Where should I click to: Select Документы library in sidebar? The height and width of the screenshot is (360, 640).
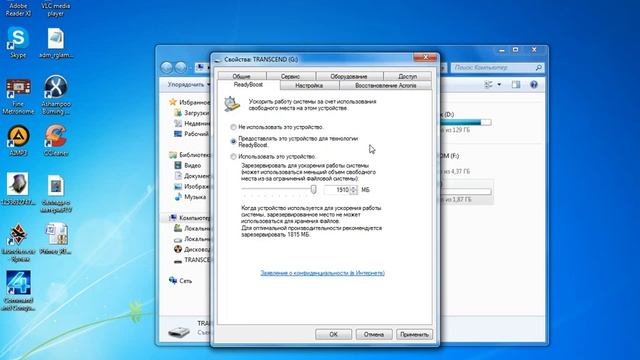click(x=198, y=176)
